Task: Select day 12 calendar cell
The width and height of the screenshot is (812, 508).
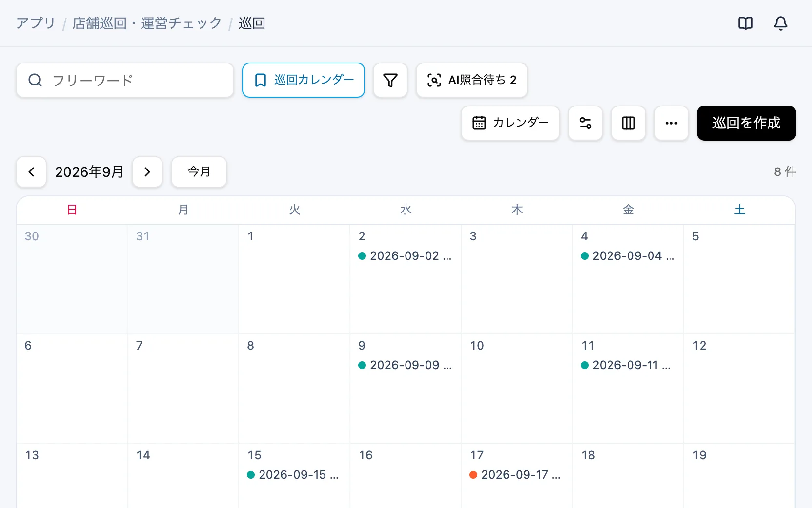Action: point(739,389)
